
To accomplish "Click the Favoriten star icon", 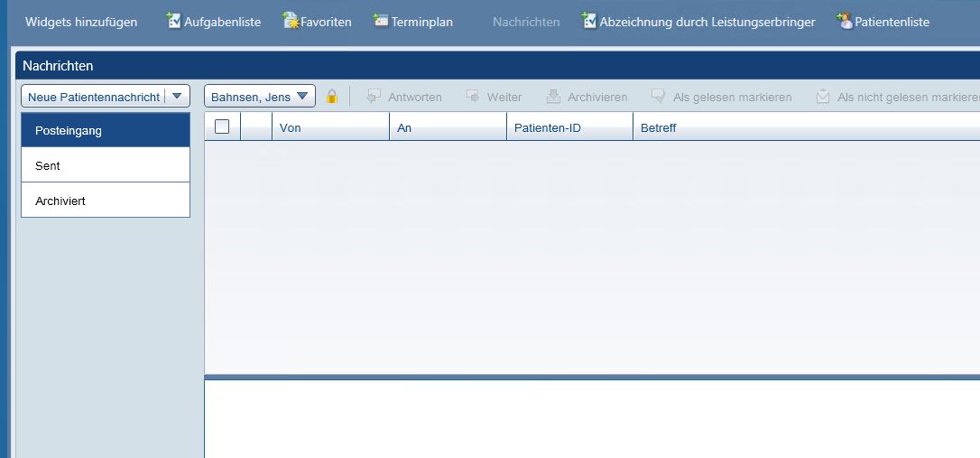I will 291,21.
